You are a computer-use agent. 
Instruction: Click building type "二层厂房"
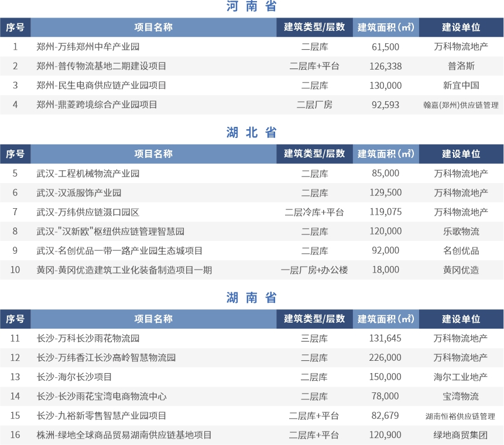pos(314,105)
